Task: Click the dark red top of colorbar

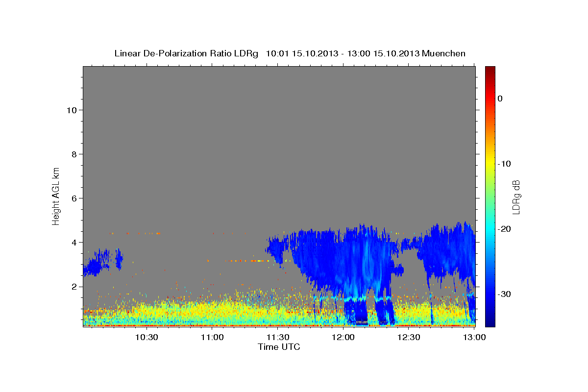Action: [490, 71]
